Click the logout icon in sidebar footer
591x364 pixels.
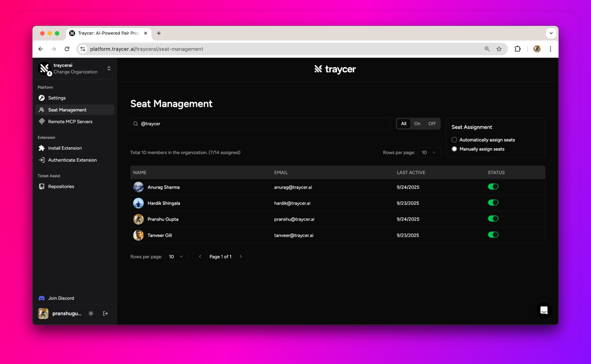(105, 314)
